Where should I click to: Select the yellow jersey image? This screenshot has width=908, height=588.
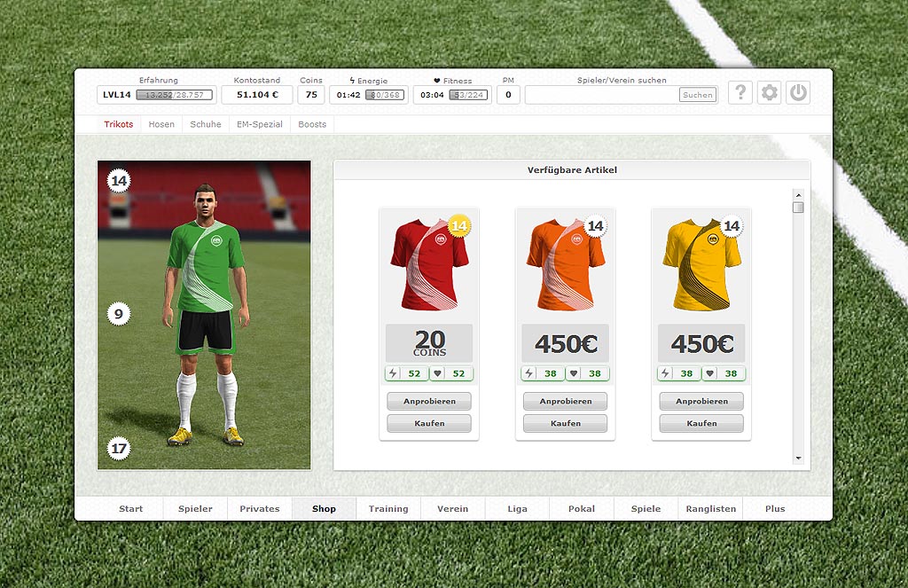[701, 264]
